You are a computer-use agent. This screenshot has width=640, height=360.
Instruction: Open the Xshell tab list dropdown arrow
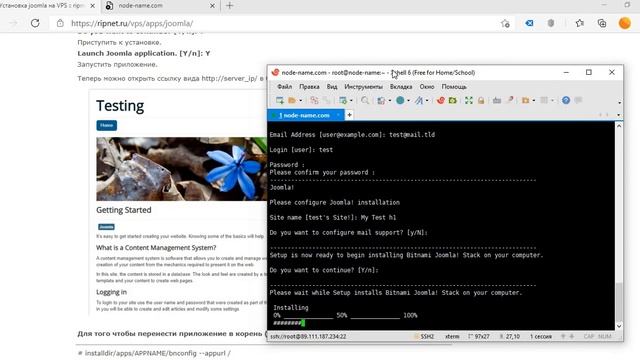619,116
